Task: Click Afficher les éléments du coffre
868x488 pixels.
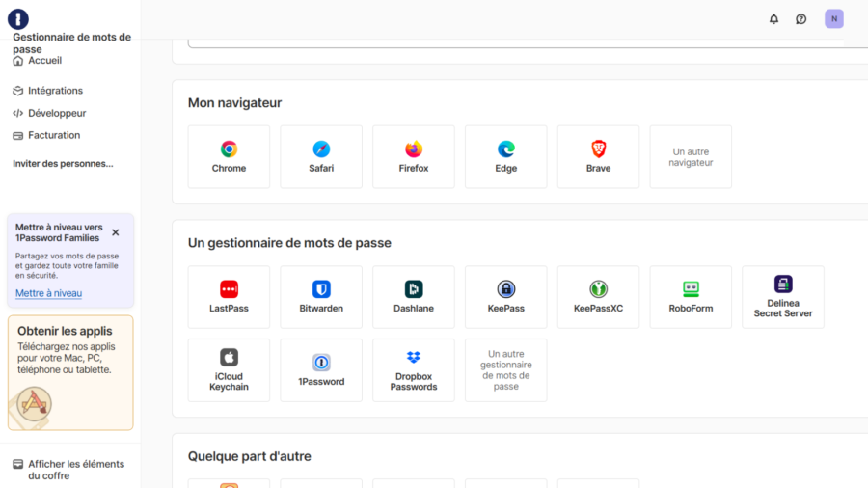Action: coord(68,470)
